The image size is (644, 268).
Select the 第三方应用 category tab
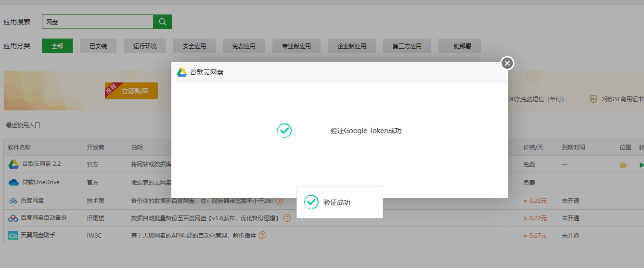pyautogui.click(x=407, y=46)
